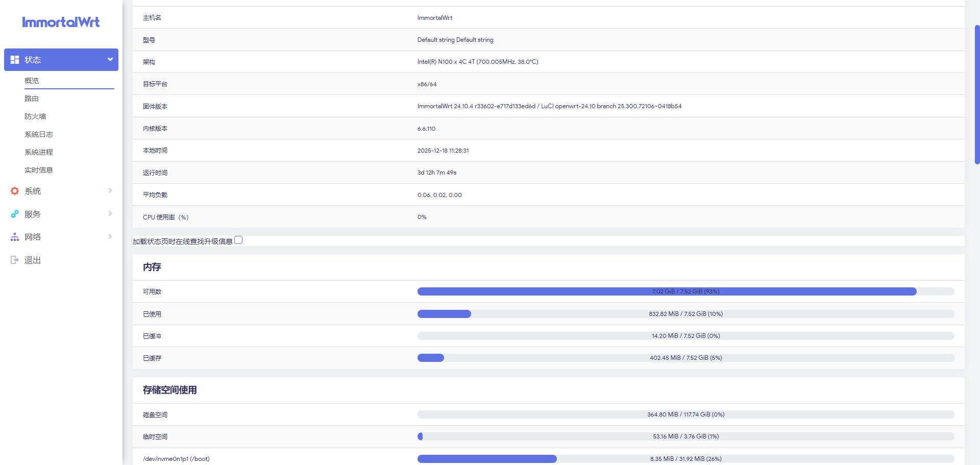Click the uptime value 3d 12h 7m 49s
980x465 pixels.
[x=437, y=173]
